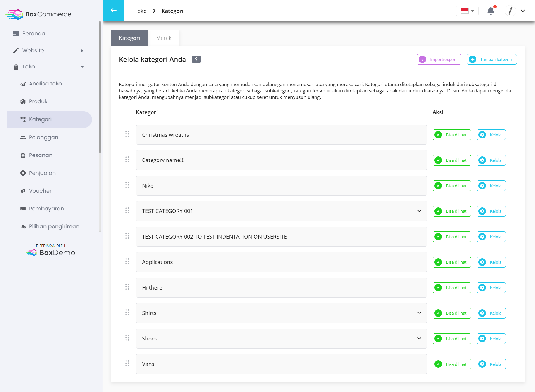Click Kelola for Nike
Image resolution: width=535 pixels, height=392 pixels.
click(x=491, y=186)
